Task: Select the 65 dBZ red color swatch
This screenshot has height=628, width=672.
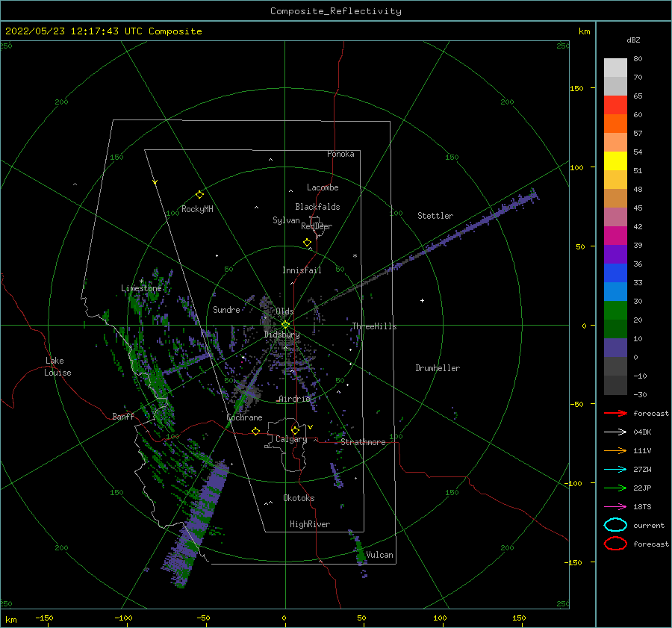Action: point(615,105)
